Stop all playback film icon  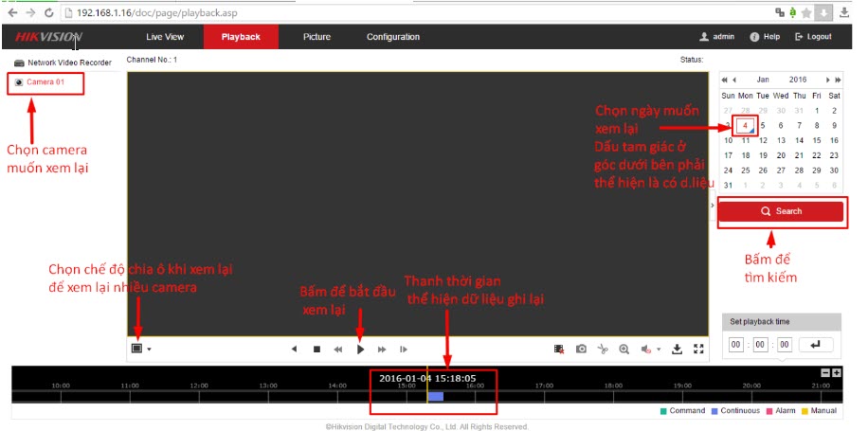[x=560, y=350]
